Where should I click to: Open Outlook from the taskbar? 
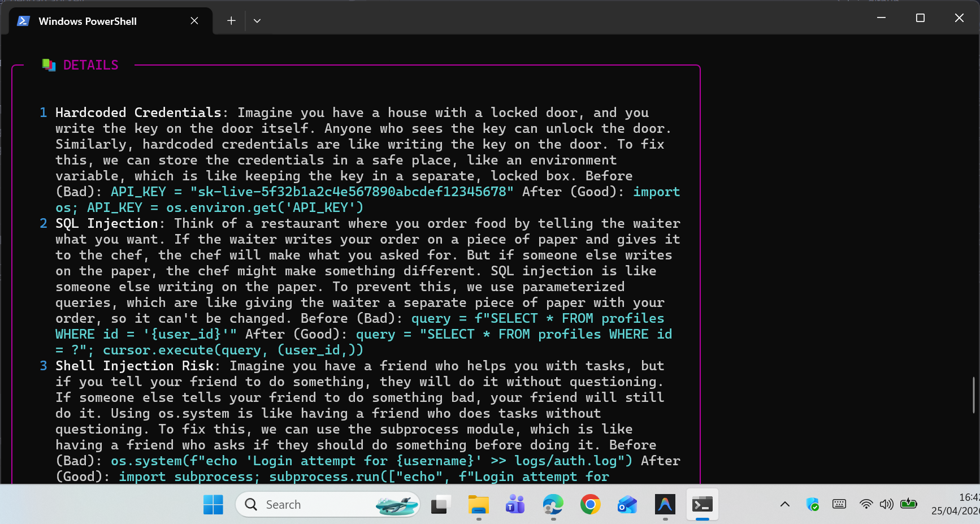coord(627,504)
